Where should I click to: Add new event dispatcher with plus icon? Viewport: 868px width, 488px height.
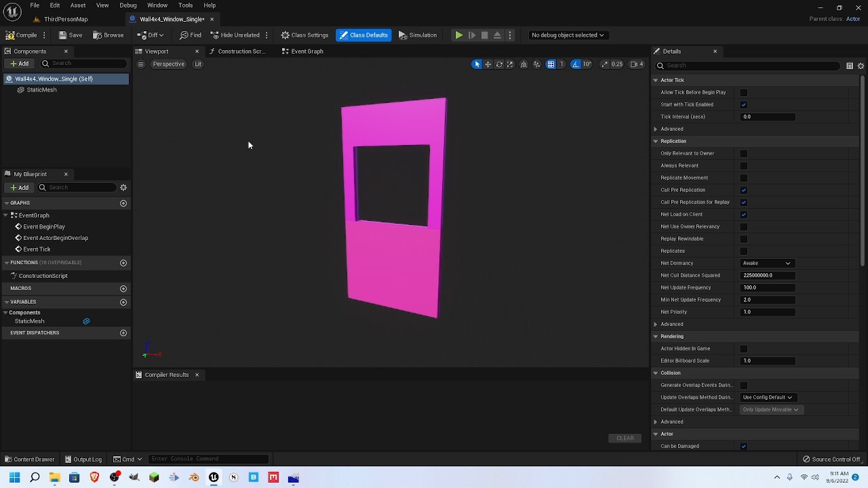(123, 333)
